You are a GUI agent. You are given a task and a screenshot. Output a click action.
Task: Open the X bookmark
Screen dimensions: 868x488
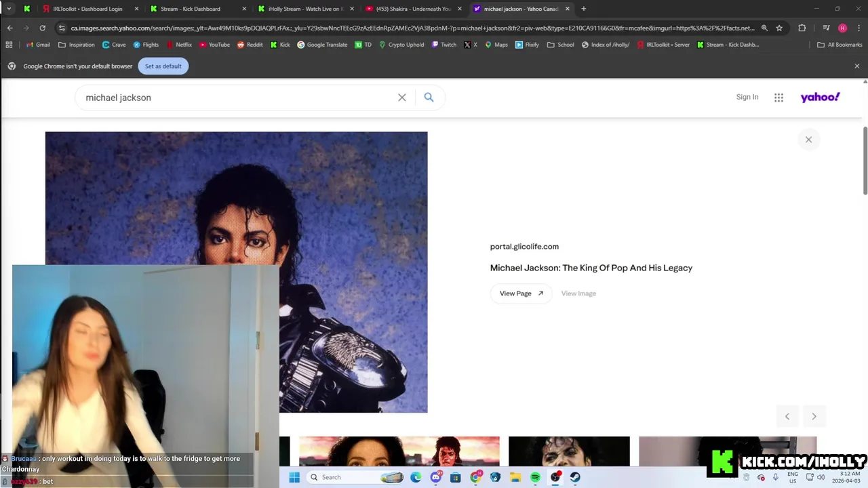[471, 45]
